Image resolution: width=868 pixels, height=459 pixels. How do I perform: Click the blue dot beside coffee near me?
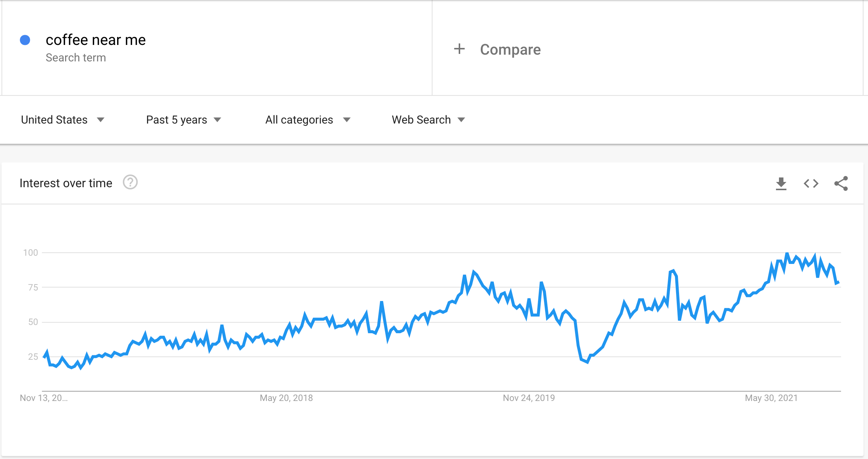[x=25, y=40]
